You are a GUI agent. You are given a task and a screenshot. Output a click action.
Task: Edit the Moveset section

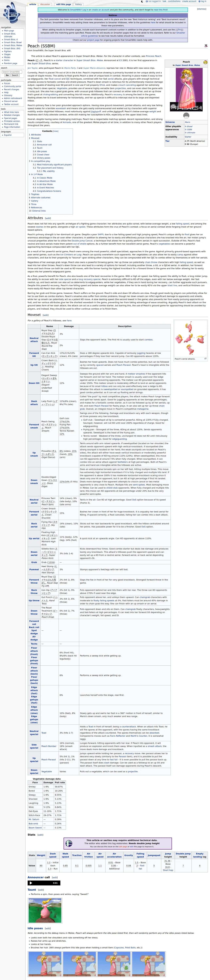pyautogui.click(x=46, y=315)
